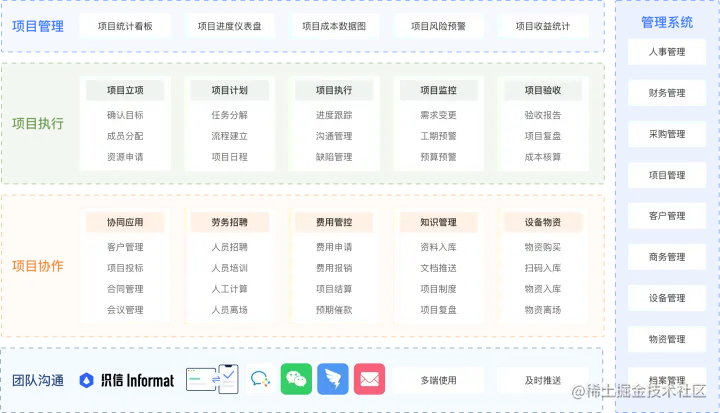Screen dimensions: 720x413
Task: Select the 物资入库 item
Action: [x=543, y=289]
